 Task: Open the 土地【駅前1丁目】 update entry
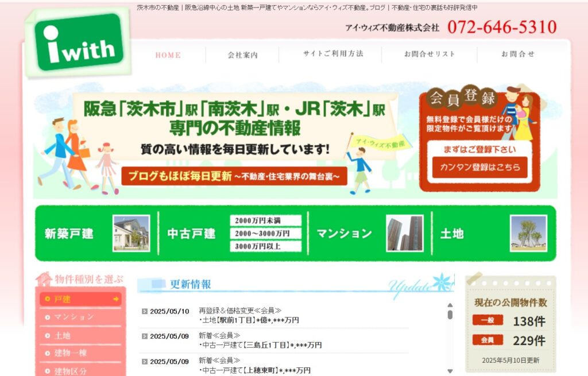tap(249, 320)
